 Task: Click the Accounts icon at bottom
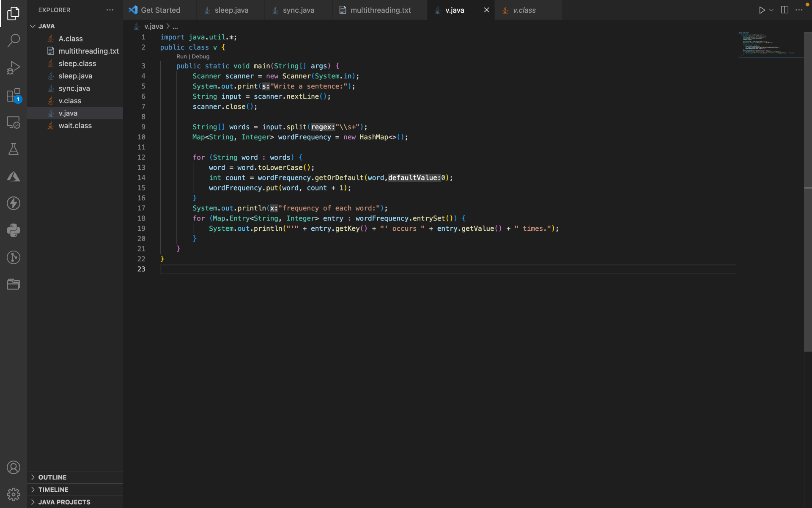point(14,467)
